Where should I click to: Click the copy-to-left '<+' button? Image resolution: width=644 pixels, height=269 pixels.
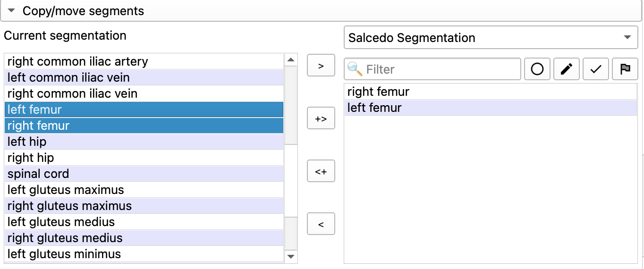pos(321,171)
